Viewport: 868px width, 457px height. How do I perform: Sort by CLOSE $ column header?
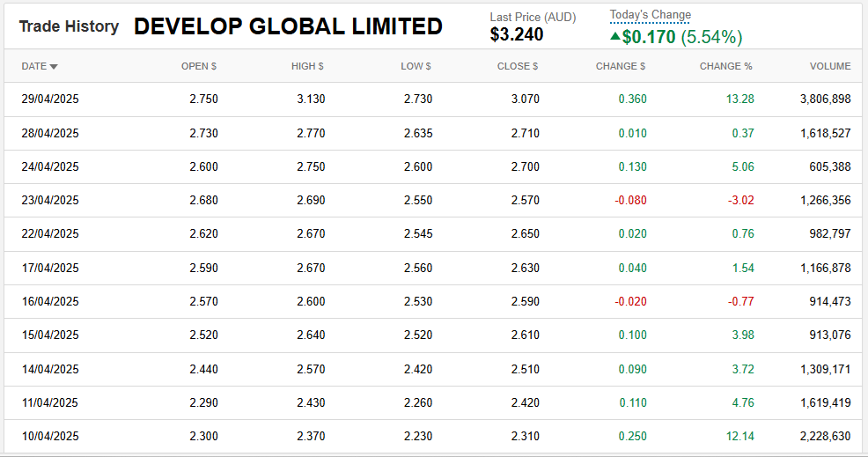(x=518, y=66)
